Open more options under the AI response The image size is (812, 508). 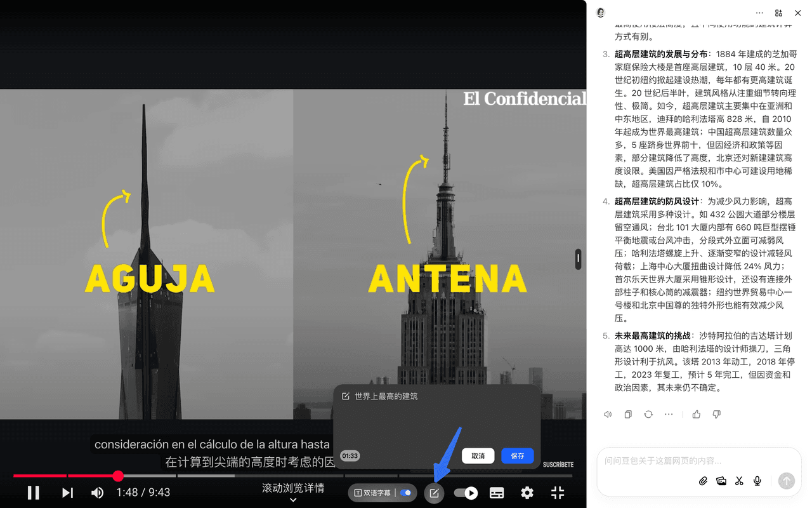(669, 415)
